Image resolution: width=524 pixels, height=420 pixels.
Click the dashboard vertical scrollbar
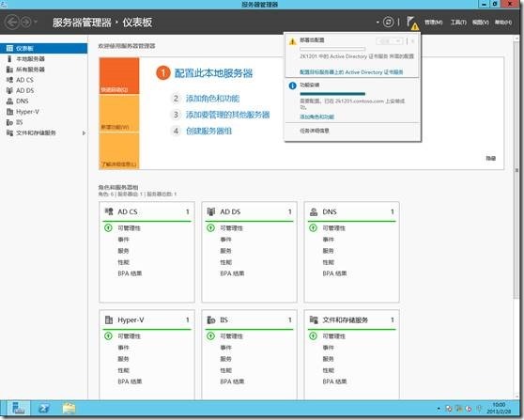[516, 171]
